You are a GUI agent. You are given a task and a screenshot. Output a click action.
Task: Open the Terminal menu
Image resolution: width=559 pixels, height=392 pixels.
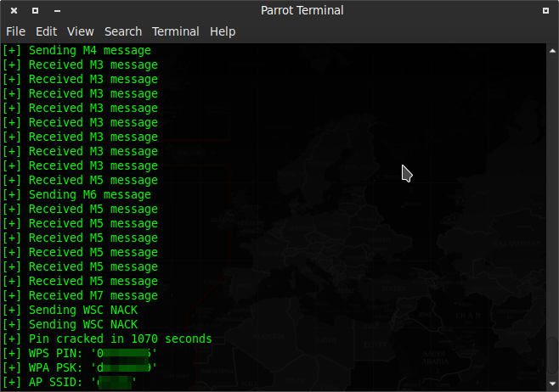coord(174,31)
